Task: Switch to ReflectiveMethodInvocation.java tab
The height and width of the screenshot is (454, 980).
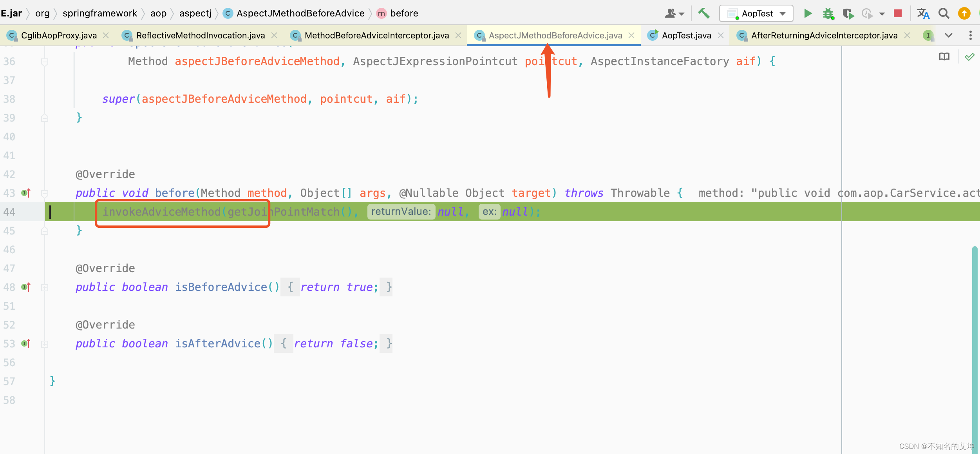Action: pos(200,35)
